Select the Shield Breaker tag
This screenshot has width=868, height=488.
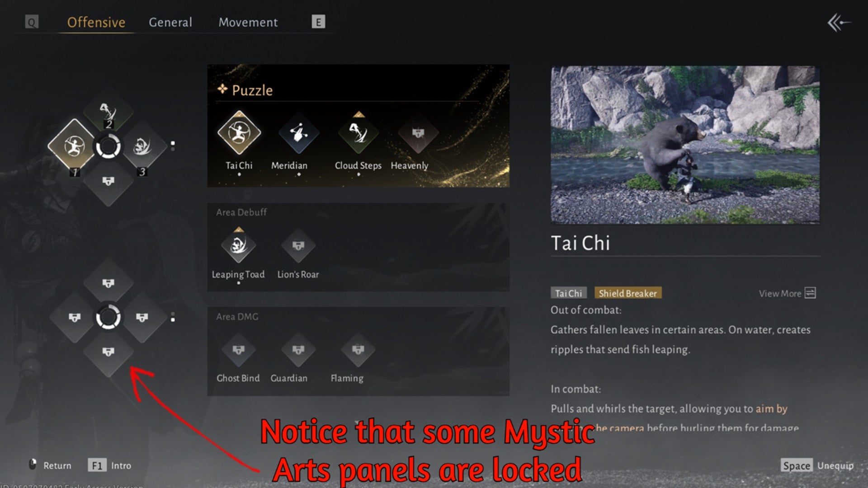(628, 293)
